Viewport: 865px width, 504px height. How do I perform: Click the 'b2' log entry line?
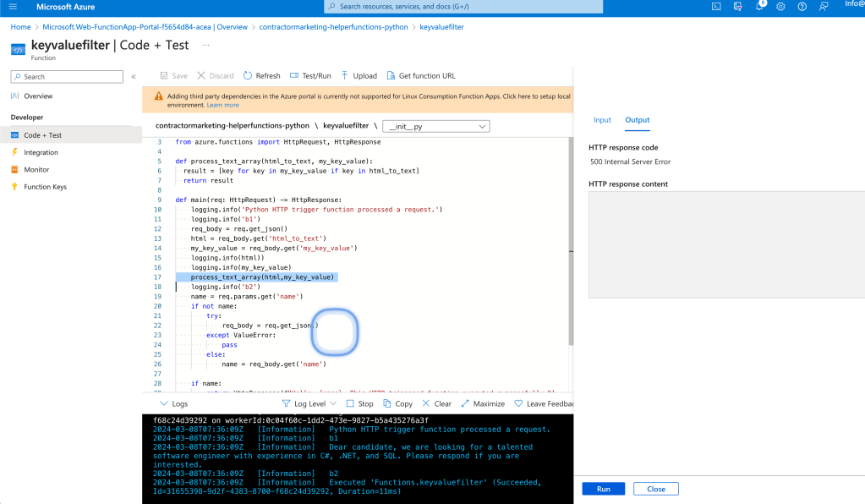click(245, 473)
